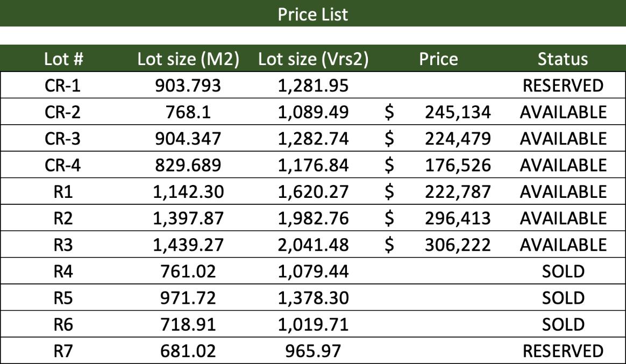The width and height of the screenshot is (626, 364).
Task: Select the Lot size (Vrs2) header
Action: pos(313,59)
